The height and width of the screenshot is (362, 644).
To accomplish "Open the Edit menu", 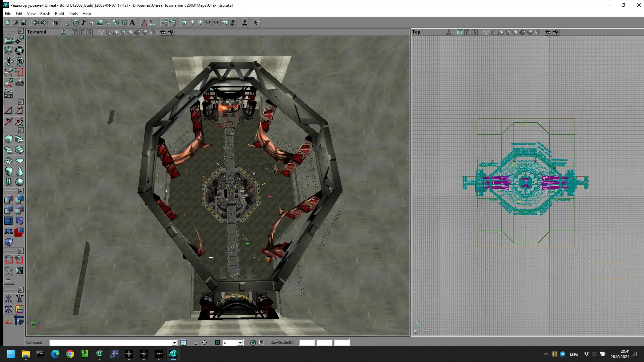I will [19, 14].
